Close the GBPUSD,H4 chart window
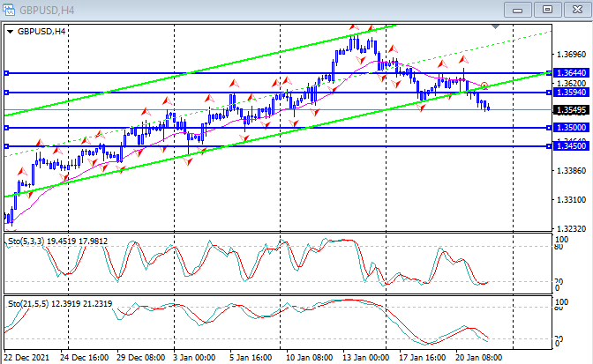593x364 pixels. (577, 10)
